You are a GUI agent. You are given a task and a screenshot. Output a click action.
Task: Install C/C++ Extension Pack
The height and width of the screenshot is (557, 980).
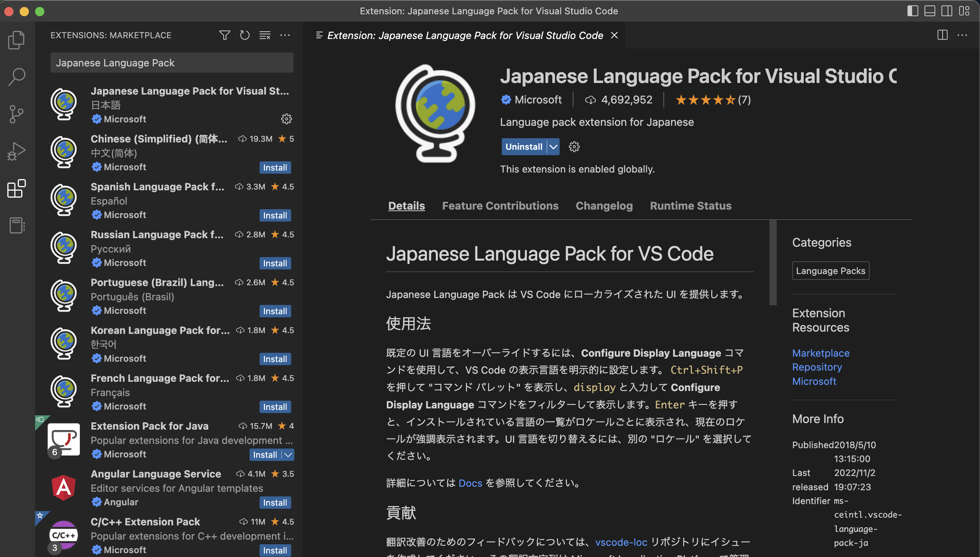[275, 550]
